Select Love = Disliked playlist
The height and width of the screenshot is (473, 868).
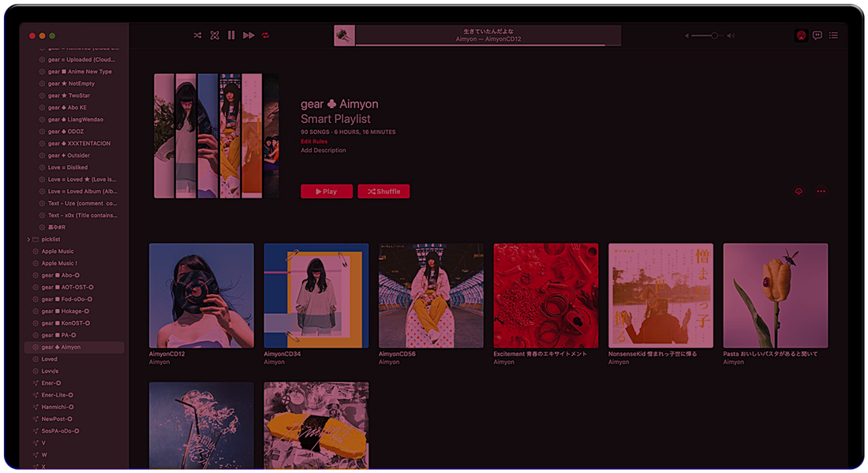74,168
